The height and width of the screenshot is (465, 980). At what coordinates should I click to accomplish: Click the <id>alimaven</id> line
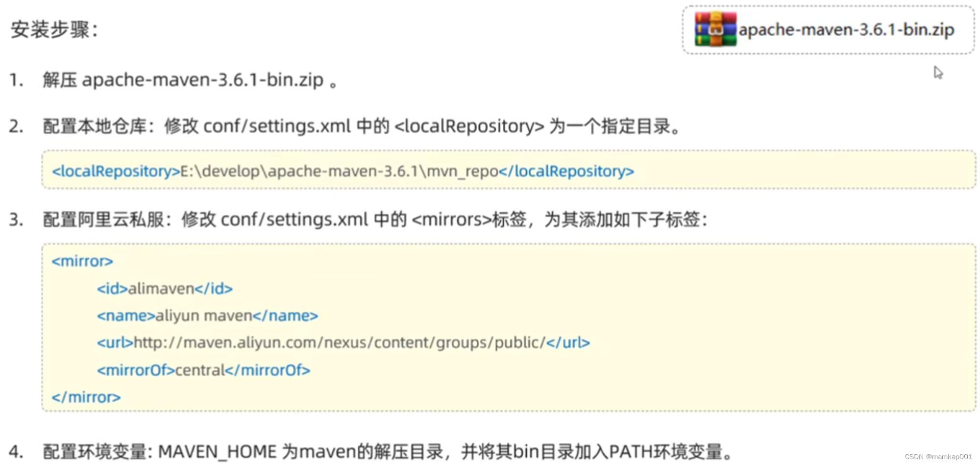point(165,289)
